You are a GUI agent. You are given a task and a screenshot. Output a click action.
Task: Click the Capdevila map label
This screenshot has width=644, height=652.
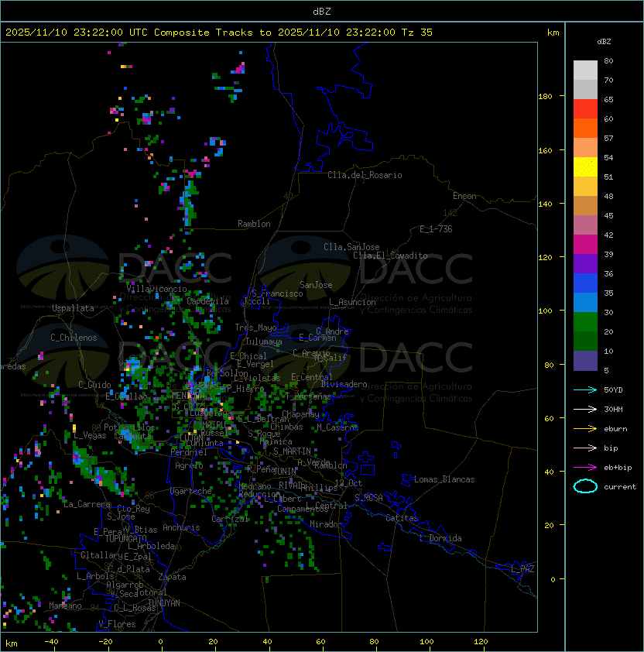207,301
